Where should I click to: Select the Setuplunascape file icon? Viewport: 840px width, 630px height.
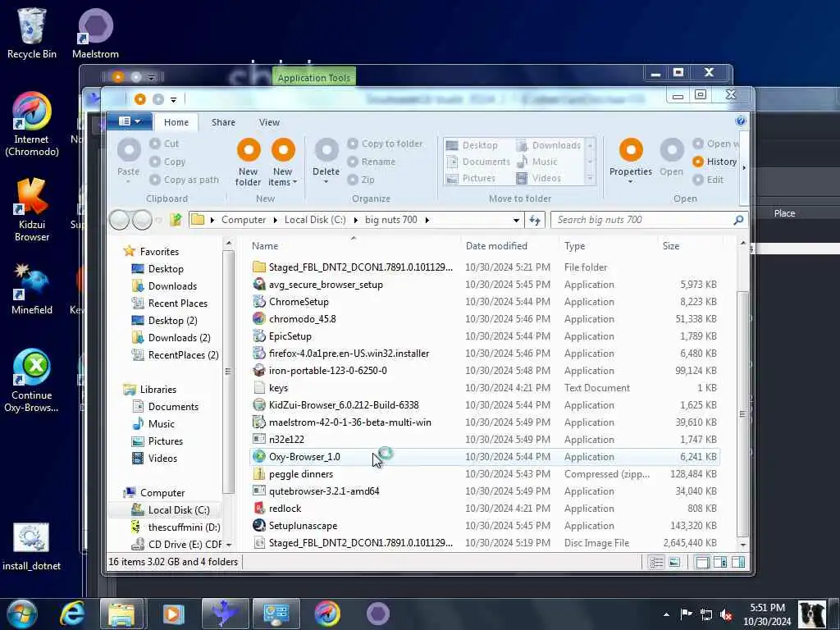click(259, 525)
